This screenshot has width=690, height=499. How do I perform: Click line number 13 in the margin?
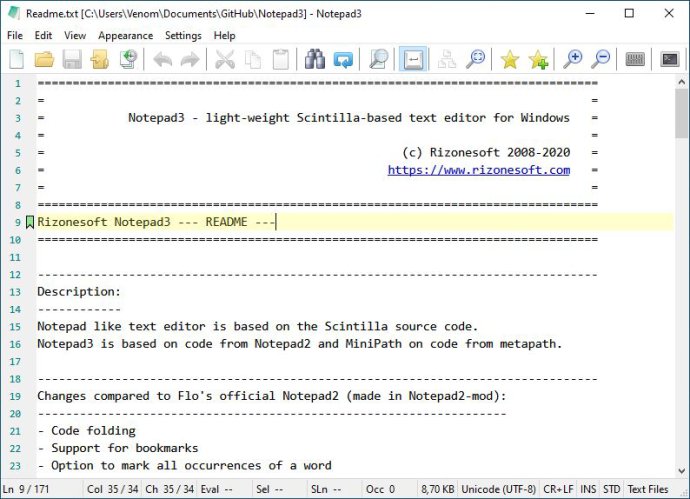tap(15, 292)
